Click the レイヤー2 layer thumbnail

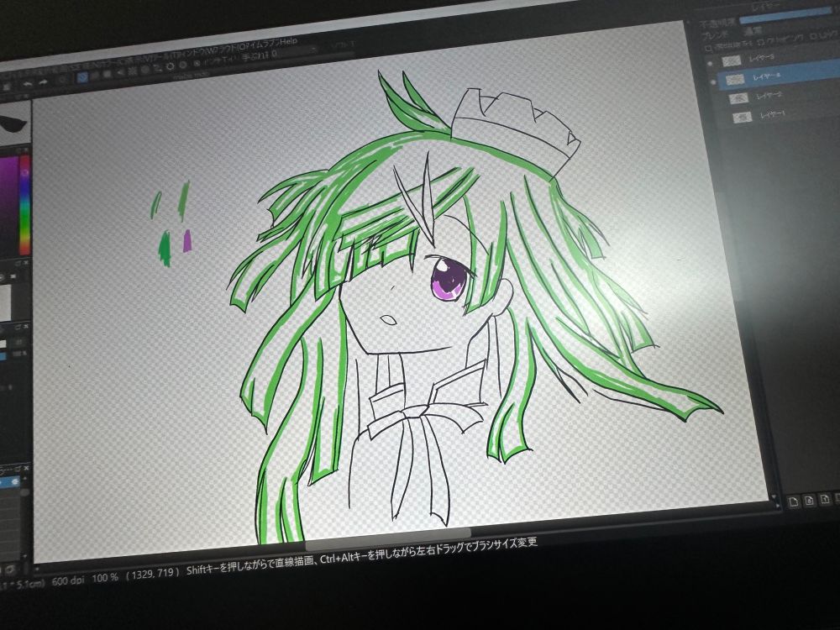click(x=738, y=98)
